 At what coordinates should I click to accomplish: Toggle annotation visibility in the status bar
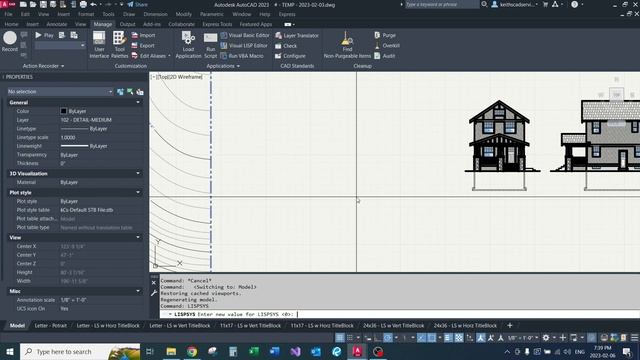[x=481, y=338]
